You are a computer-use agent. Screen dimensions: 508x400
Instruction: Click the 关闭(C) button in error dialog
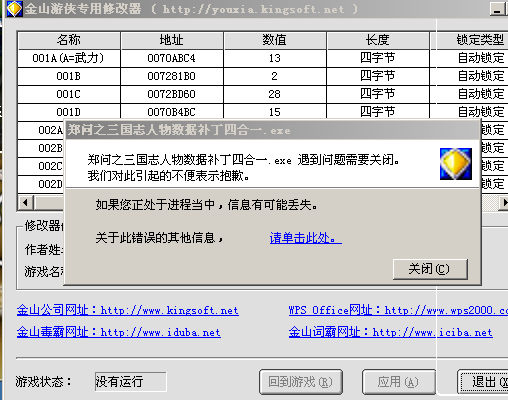click(x=430, y=269)
